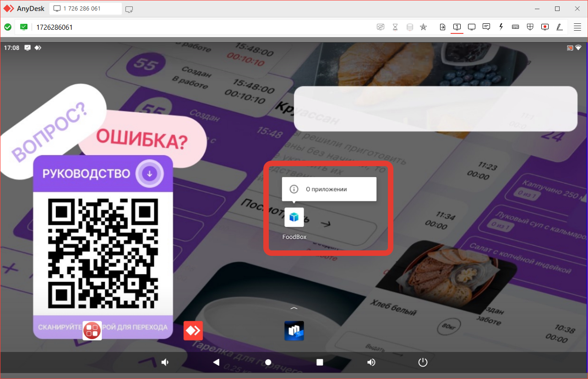The width and height of the screenshot is (588, 379).
Task: Click the green monitor encryption icon
Action: [x=24, y=27]
